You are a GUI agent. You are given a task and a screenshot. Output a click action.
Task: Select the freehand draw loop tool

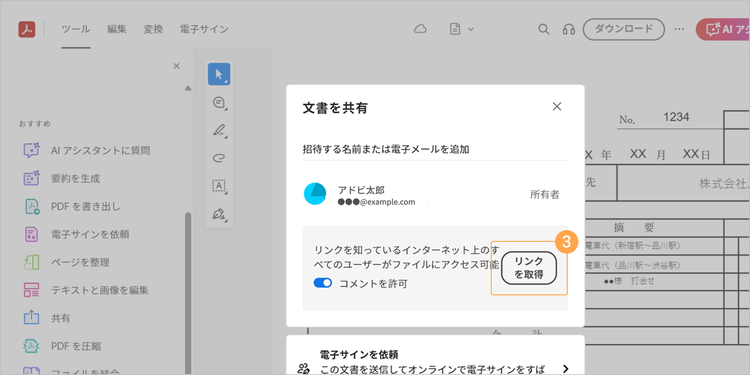tap(219, 158)
